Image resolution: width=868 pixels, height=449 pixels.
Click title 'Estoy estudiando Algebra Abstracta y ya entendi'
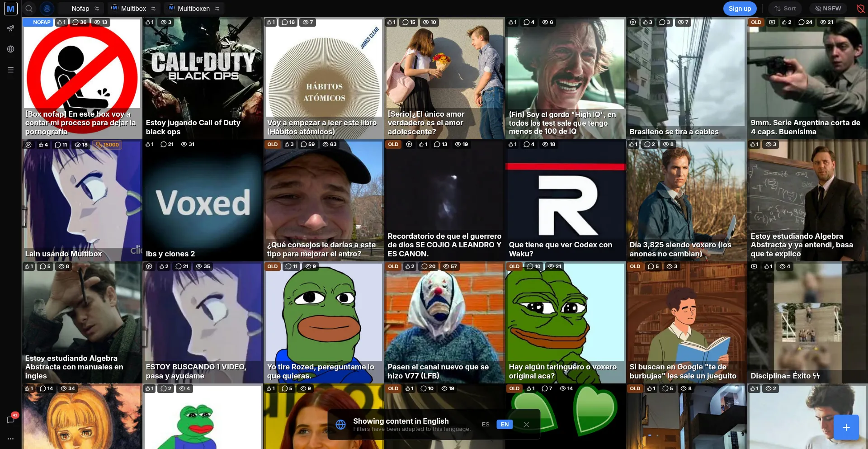(x=802, y=245)
